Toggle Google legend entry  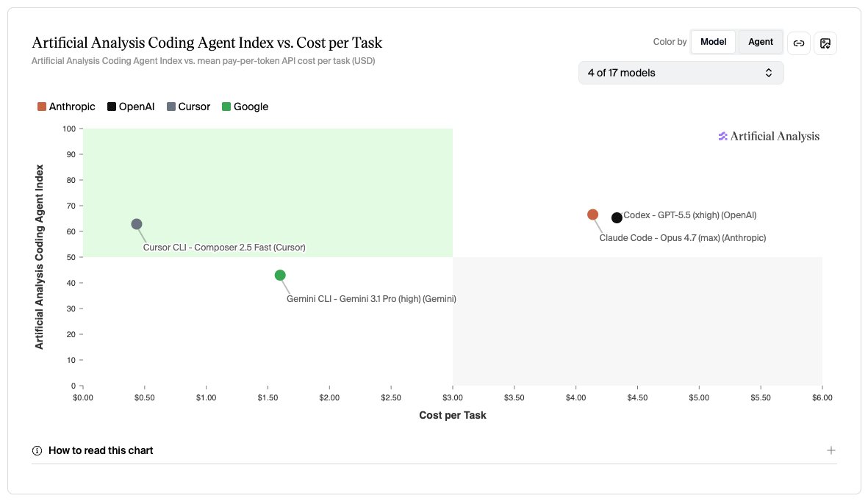245,107
